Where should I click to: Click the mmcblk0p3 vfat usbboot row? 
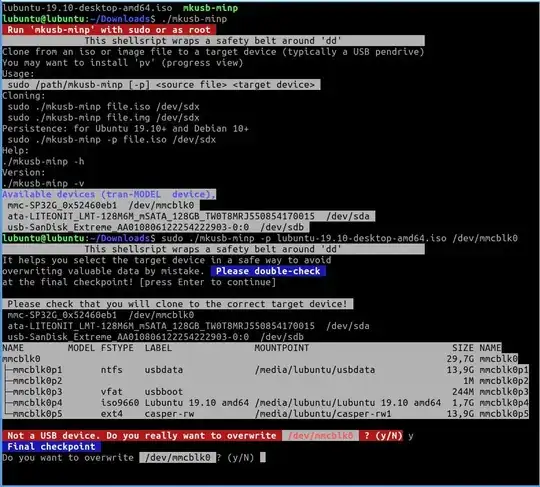[x=265, y=392]
